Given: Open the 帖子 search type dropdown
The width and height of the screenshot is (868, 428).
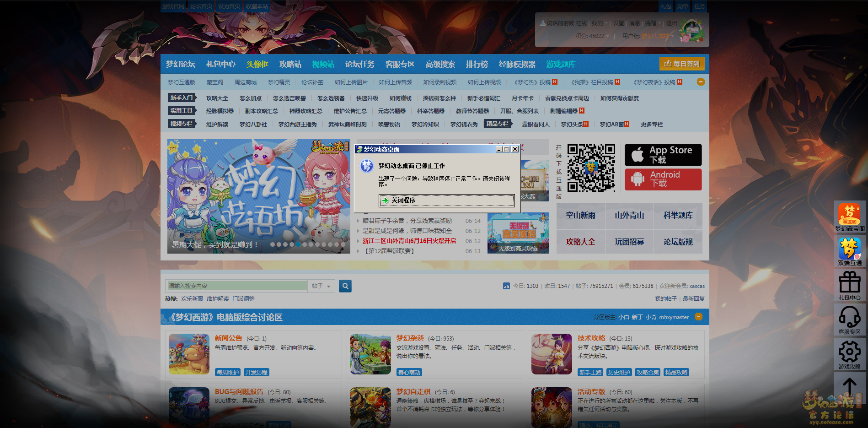Looking at the screenshot, I should click(321, 286).
